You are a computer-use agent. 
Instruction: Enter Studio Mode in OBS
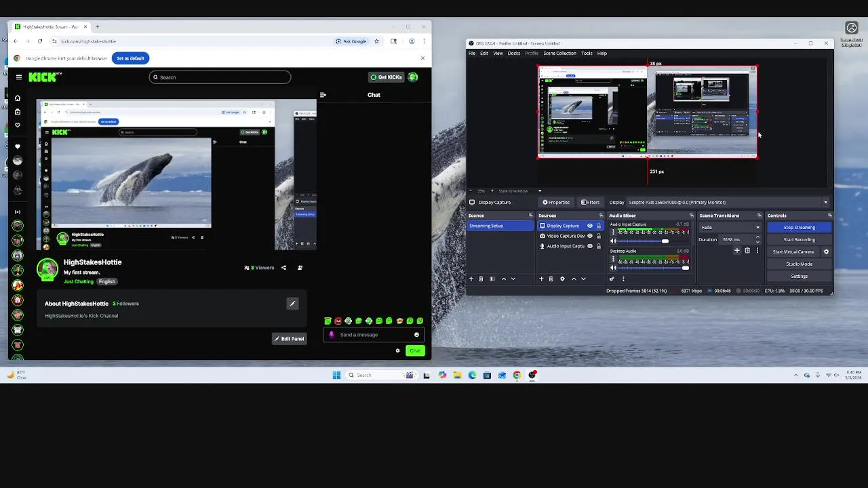point(799,264)
